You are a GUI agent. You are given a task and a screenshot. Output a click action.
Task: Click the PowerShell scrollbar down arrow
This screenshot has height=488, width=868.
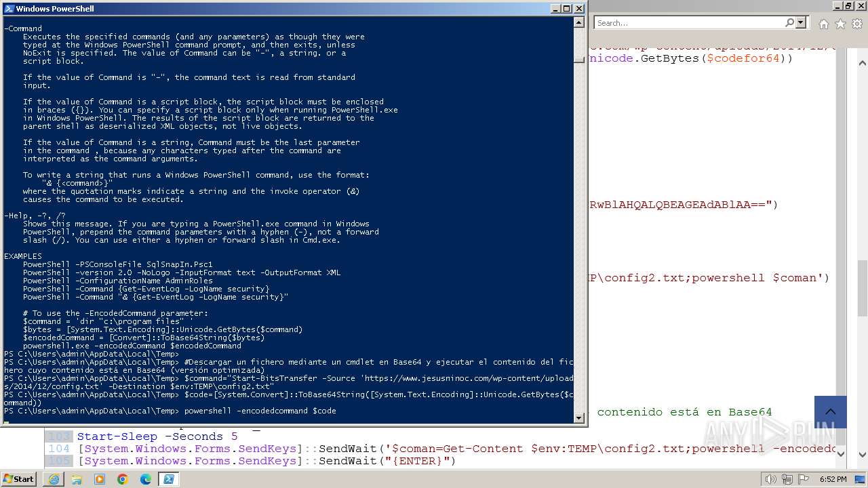point(578,418)
